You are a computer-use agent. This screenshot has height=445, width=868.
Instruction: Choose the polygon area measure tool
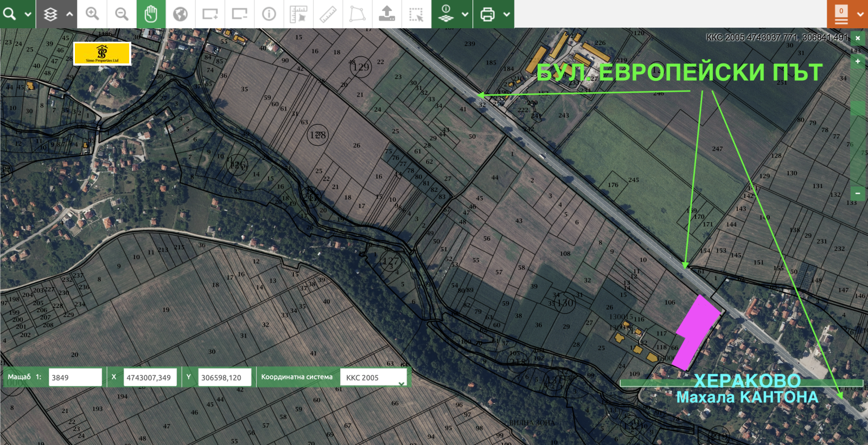coord(357,14)
